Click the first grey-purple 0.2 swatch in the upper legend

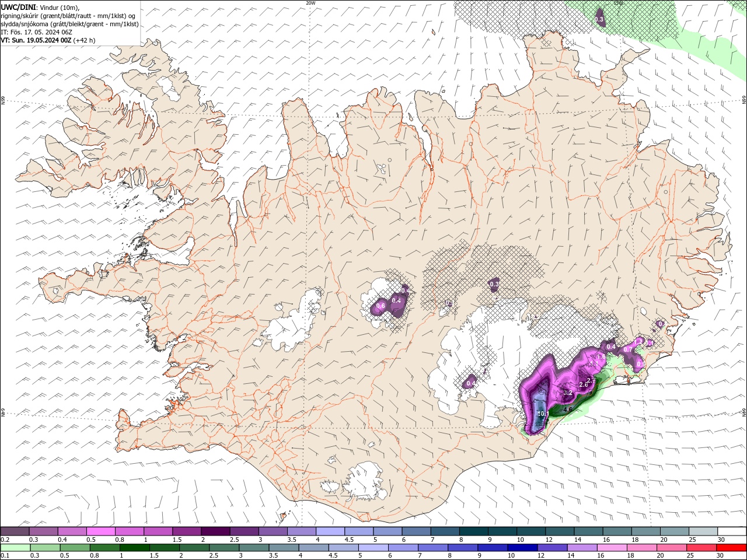pyautogui.click(x=15, y=531)
